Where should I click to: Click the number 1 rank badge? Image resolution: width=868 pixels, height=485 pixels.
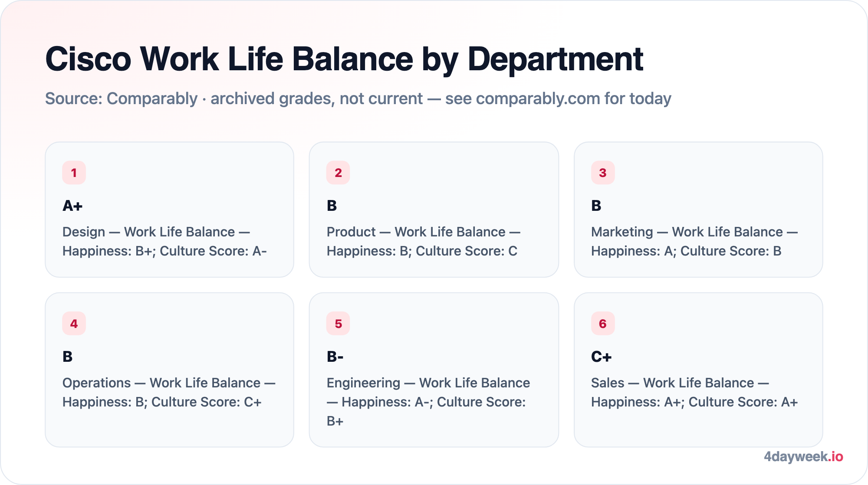[74, 173]
